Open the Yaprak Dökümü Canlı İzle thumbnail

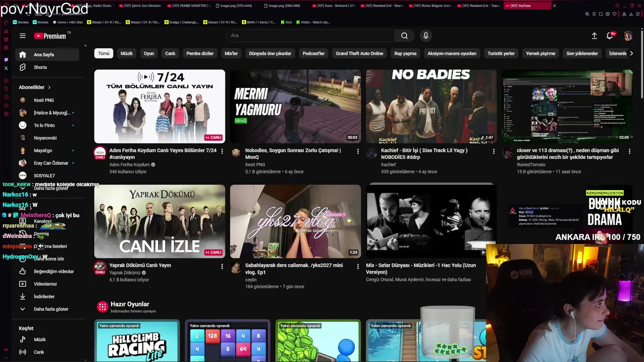click(159, 221)
